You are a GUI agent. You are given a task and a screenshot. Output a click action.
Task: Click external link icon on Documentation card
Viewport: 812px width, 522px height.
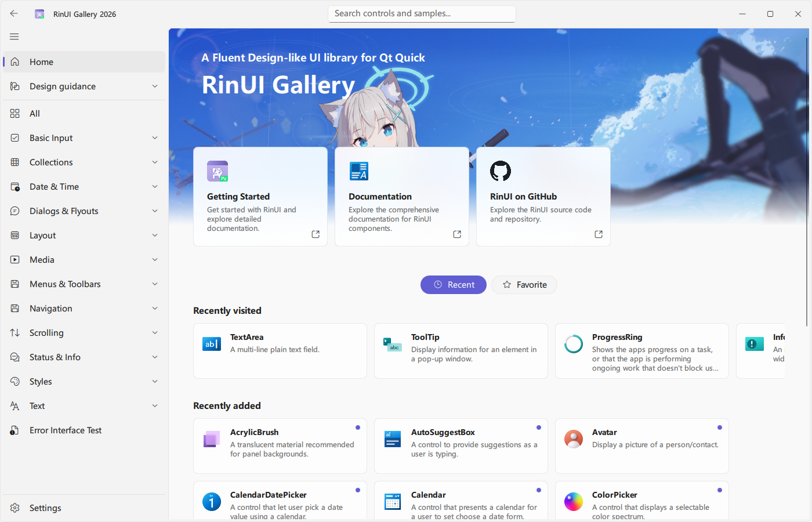click(x=457, y=234)
